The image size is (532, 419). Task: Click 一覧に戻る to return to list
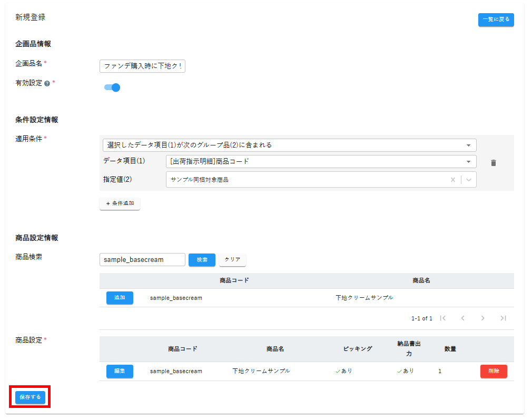coord(496,20)
